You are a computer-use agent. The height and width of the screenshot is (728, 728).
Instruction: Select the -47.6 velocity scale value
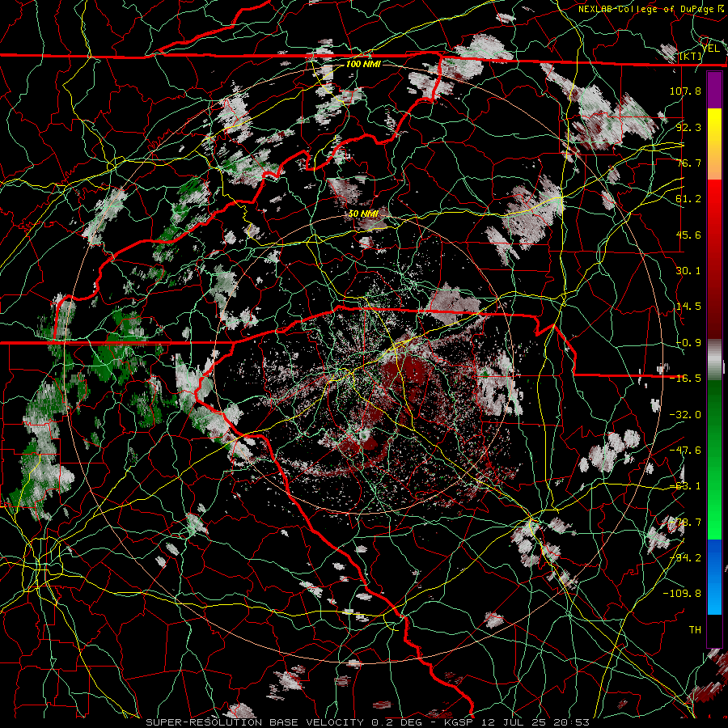685,451
